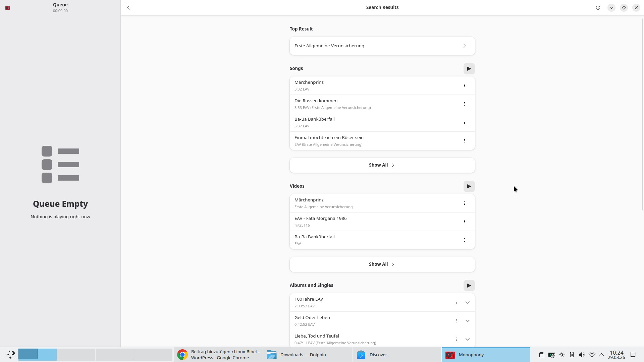Go back using the header arrow
This screenshot has height=362, width=644.
pyautogui.click(x=128, y=8)
